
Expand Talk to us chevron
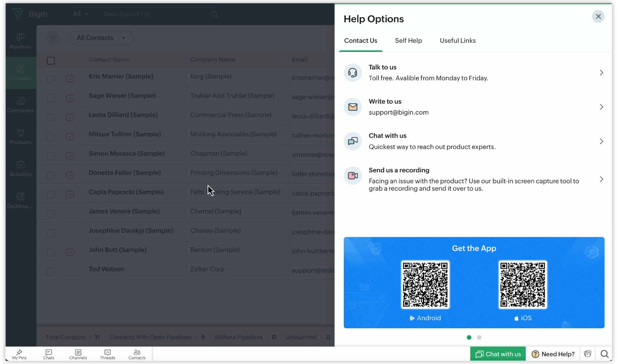click(x=601, y=73)
